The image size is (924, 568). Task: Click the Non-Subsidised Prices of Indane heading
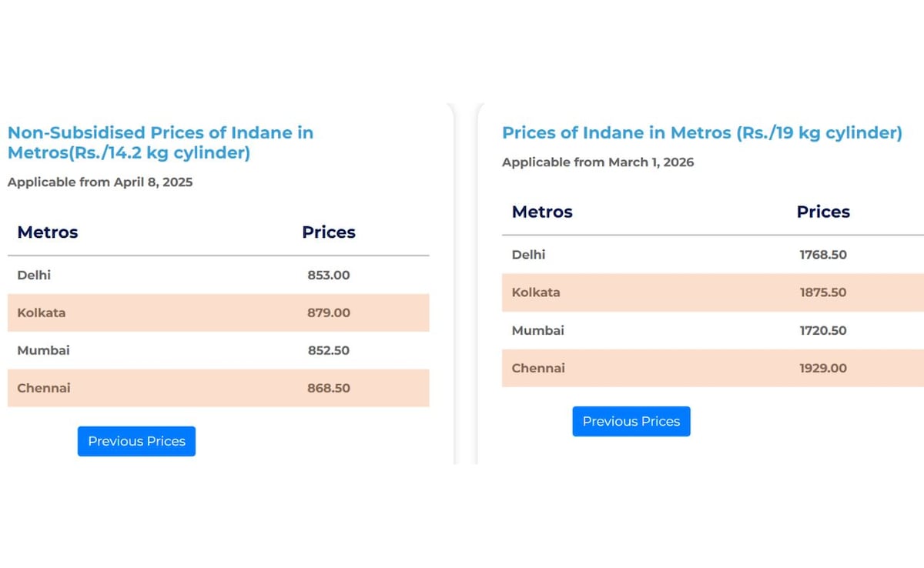(160, 142)
